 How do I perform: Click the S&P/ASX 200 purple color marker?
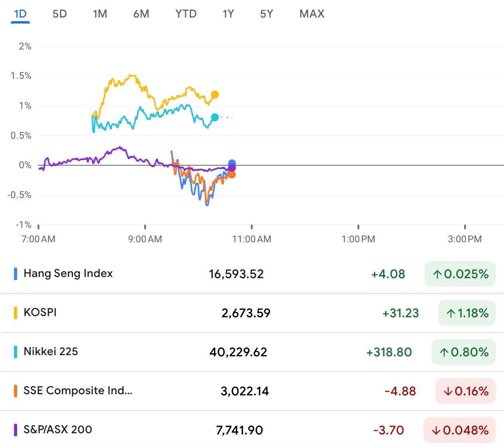tap(16, 430)
